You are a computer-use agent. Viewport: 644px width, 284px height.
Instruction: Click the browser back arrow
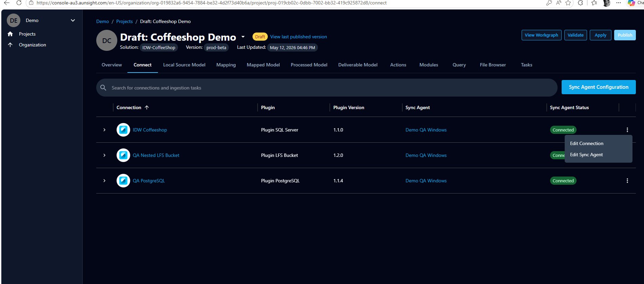click(x=6, y=3)
